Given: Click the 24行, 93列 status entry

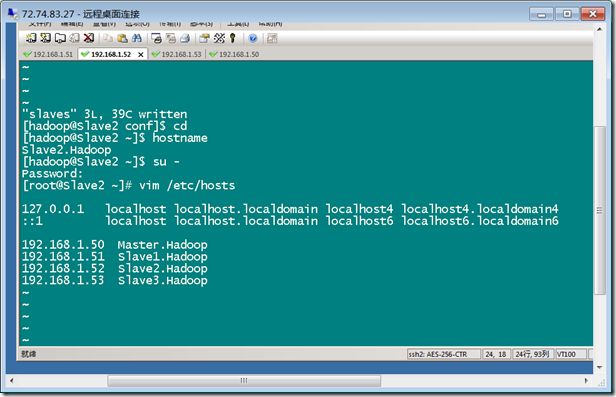Looking at the screenshot, I should (532, 354).
